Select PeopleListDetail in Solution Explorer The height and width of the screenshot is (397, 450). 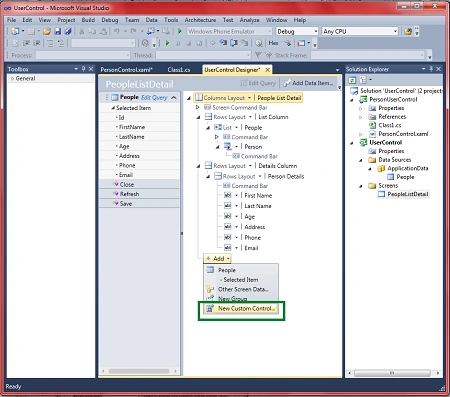point(407,194)
